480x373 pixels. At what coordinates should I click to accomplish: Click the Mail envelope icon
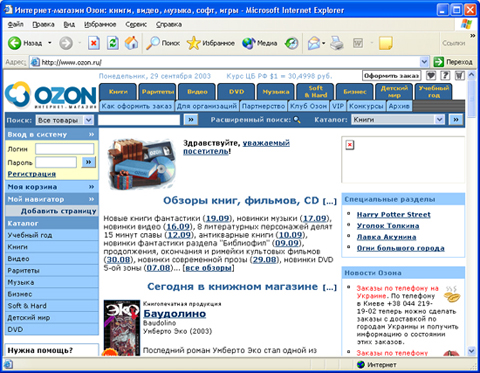click(x=314, y=43)
